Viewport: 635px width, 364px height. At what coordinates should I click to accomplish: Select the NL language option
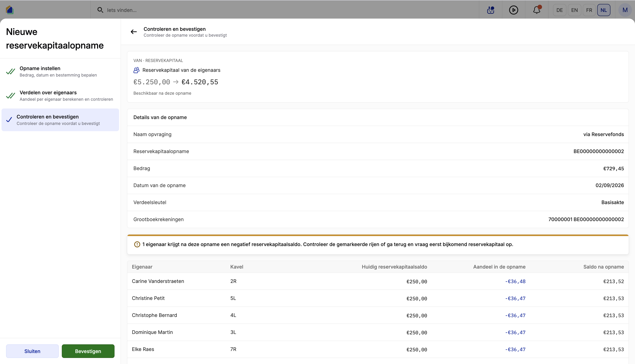pos(604,10)
